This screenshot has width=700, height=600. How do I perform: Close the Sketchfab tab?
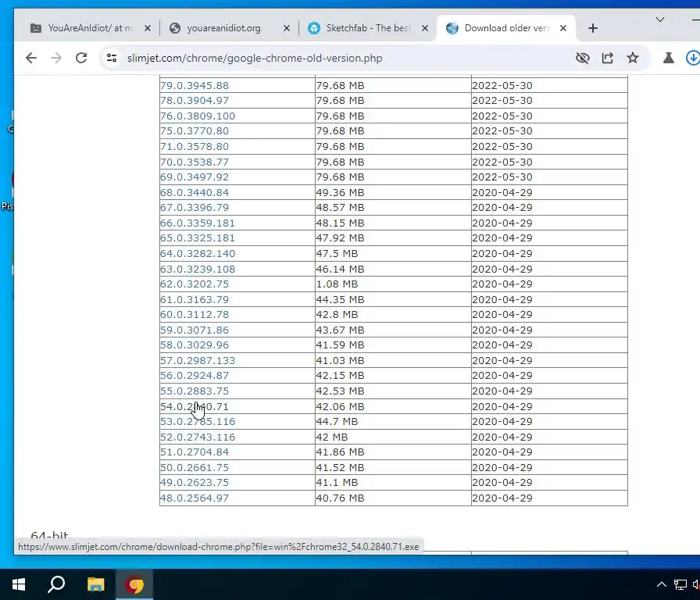tap(425, 28)
